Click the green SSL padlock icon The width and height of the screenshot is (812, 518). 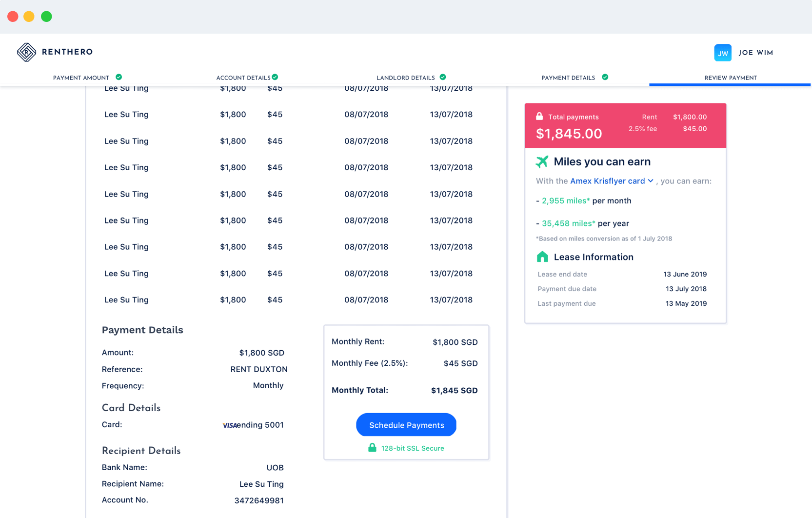click(372, 448)
